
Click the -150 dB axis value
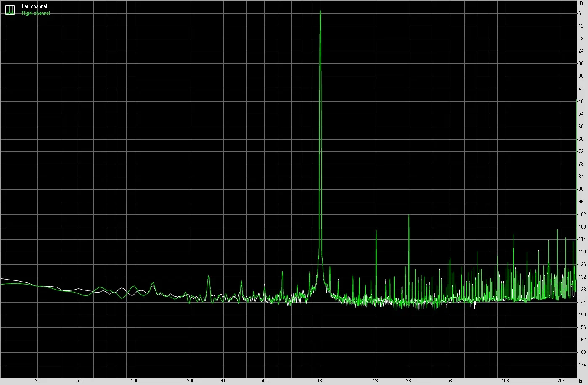click(x=582, y=315)
